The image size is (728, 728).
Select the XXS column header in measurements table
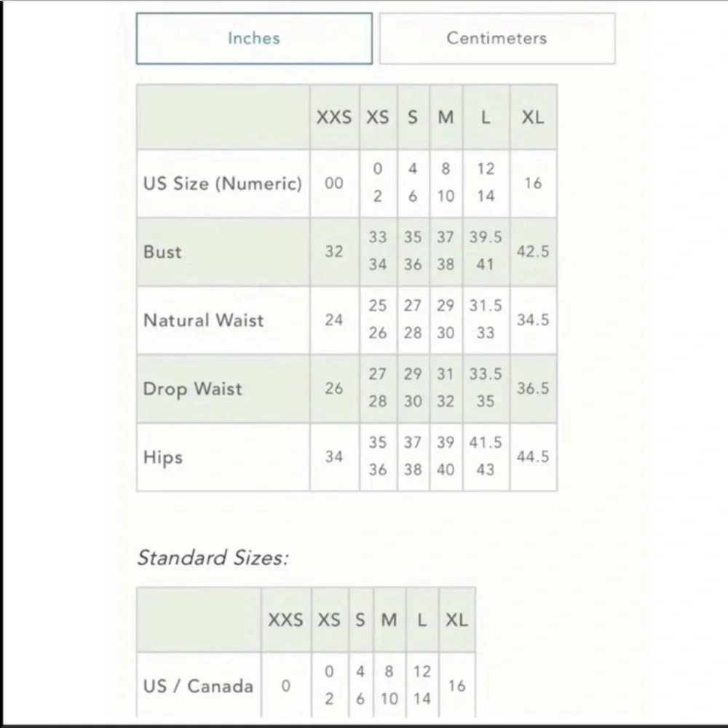(x=334, y=117)
